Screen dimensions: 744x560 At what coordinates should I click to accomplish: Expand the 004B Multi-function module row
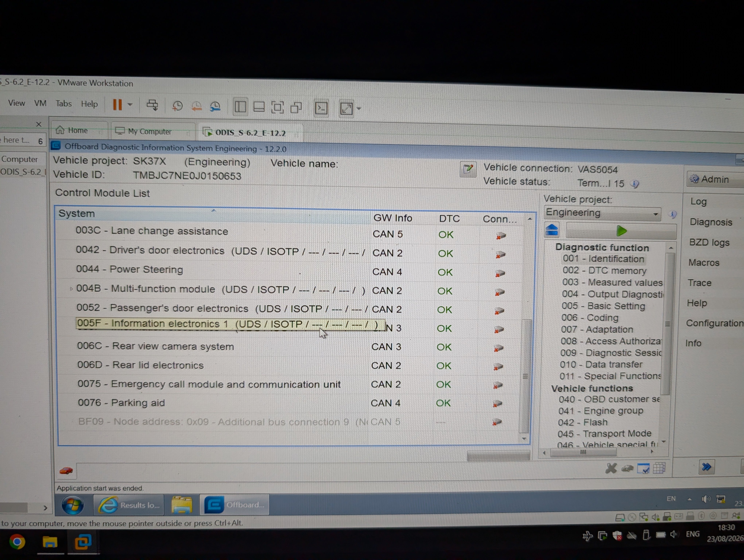(x=71, y=289)
